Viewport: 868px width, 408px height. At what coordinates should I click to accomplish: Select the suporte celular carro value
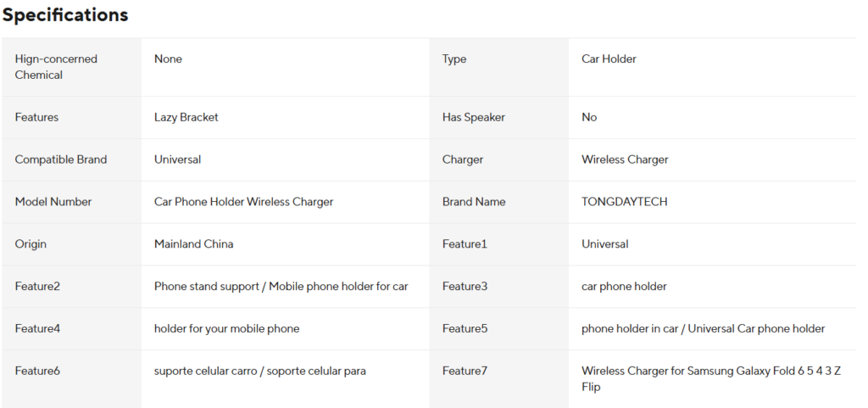[x=259, y=371]
